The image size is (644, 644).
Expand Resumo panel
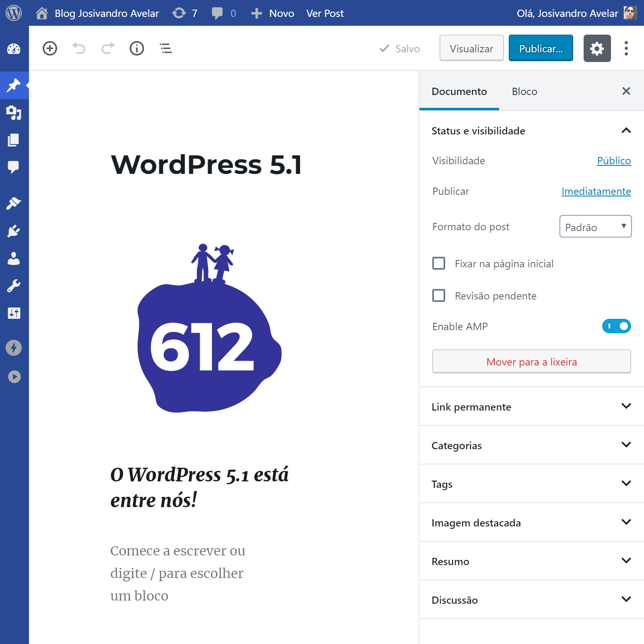pyautogui.click(x=531, y=561)
